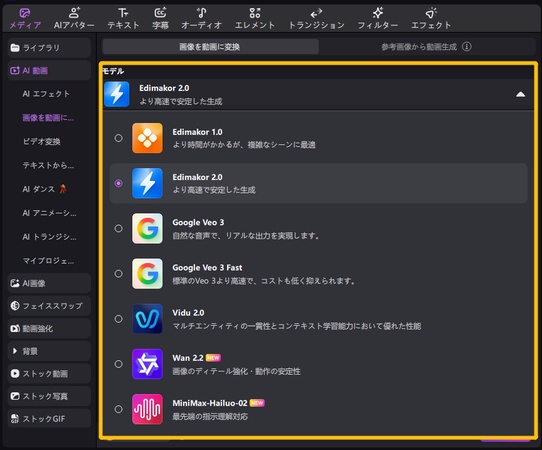This screenshot has height=450, width=542.
Task: Click the Wan 2.2 model name
Action: tap(188, 358)
